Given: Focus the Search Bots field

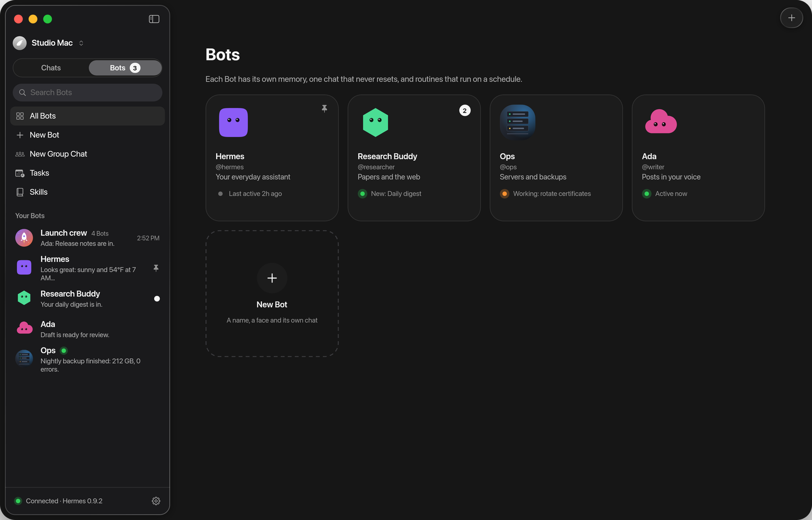Looking at the screenshot, I should (x=87, y=92).
